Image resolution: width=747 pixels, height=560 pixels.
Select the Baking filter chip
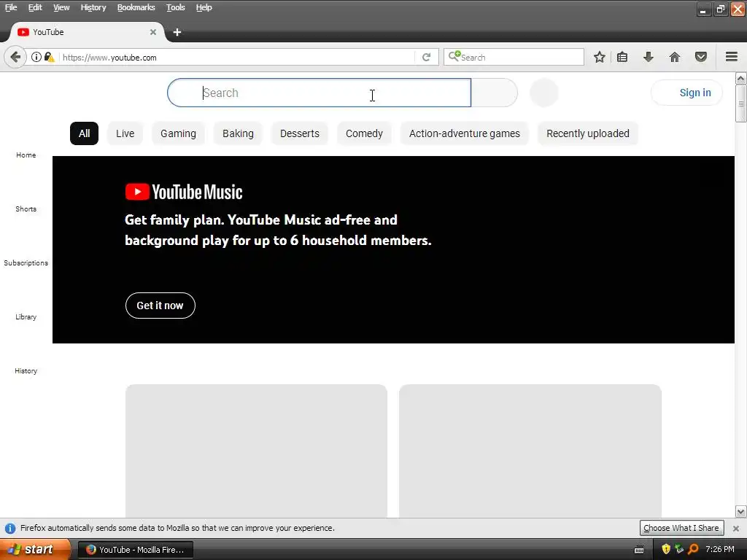(238, 133)
